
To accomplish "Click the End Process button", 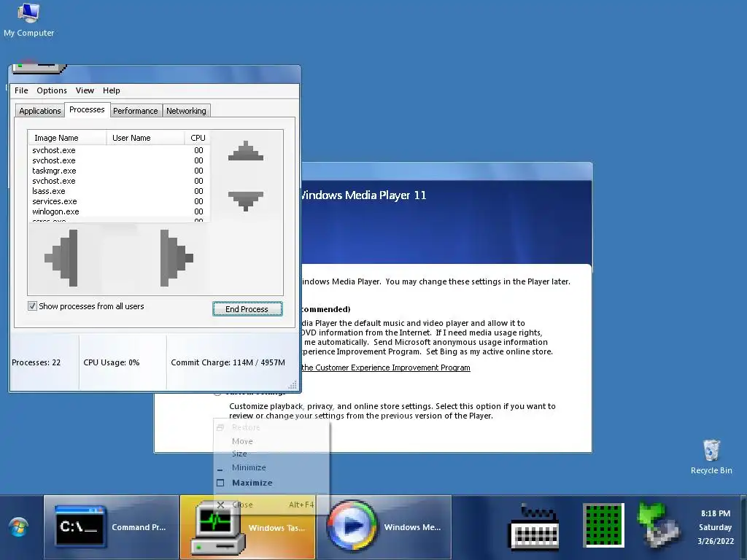I will (247, 309).
